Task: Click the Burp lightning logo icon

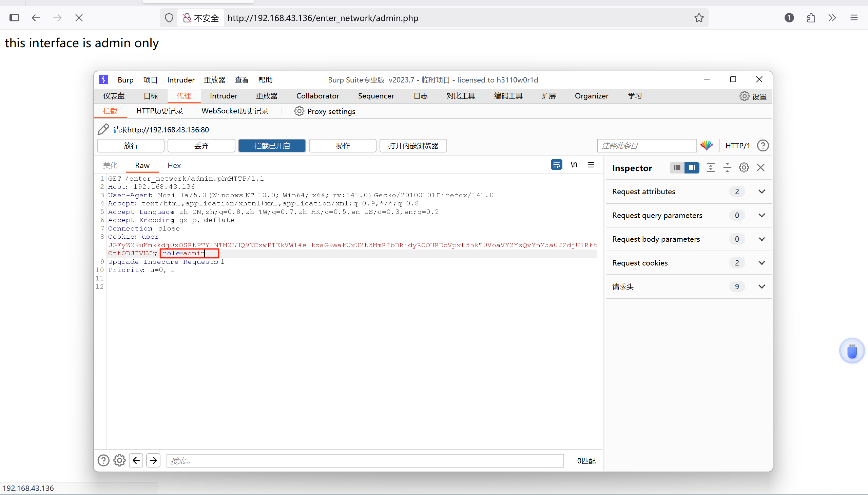Action: tap(103, 79)
